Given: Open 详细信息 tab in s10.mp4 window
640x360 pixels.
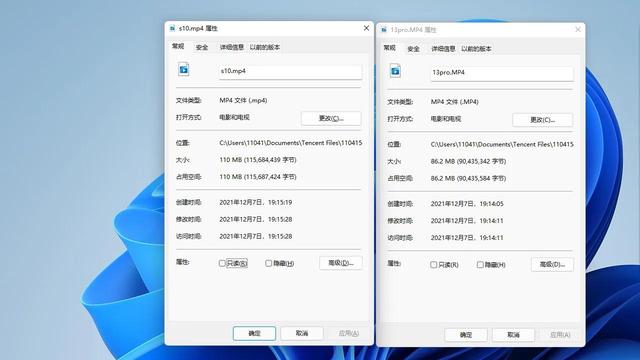Looking at the screenshot, I should [x=231, y=47].
